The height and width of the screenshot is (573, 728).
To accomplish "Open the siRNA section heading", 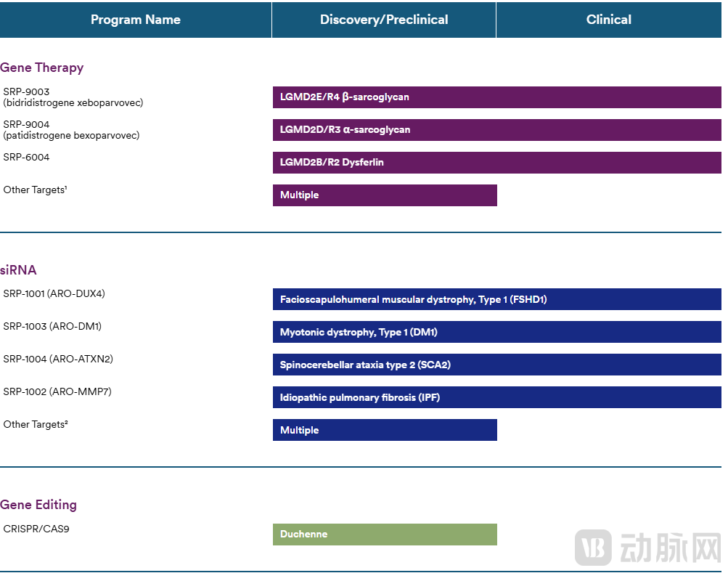I will point(18,270).
